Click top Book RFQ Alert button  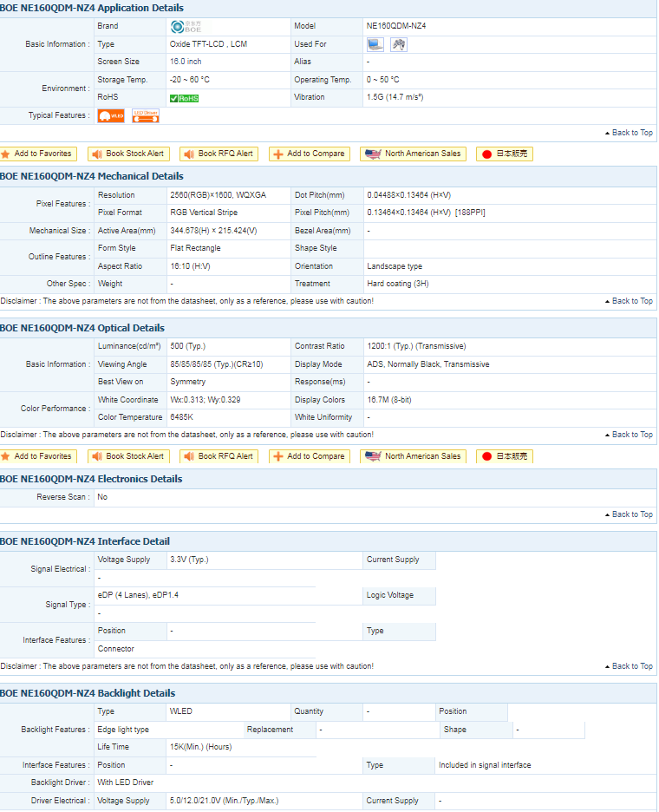pyautogui.click(x=219, y=154)
